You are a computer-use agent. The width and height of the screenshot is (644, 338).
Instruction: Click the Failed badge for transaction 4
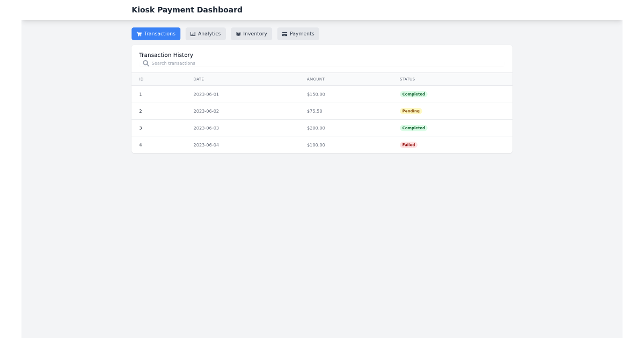tap(408, 144)
